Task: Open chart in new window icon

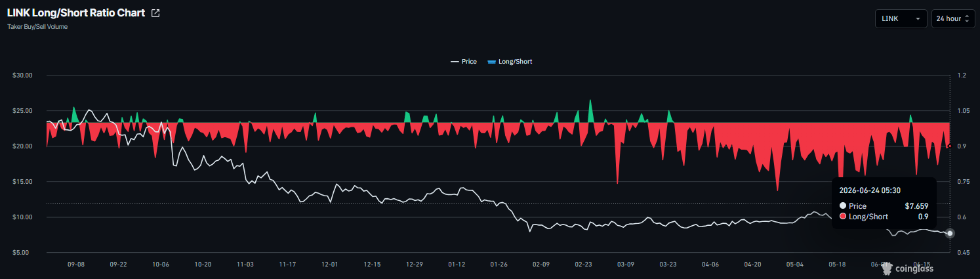Action: coord(155,13)
